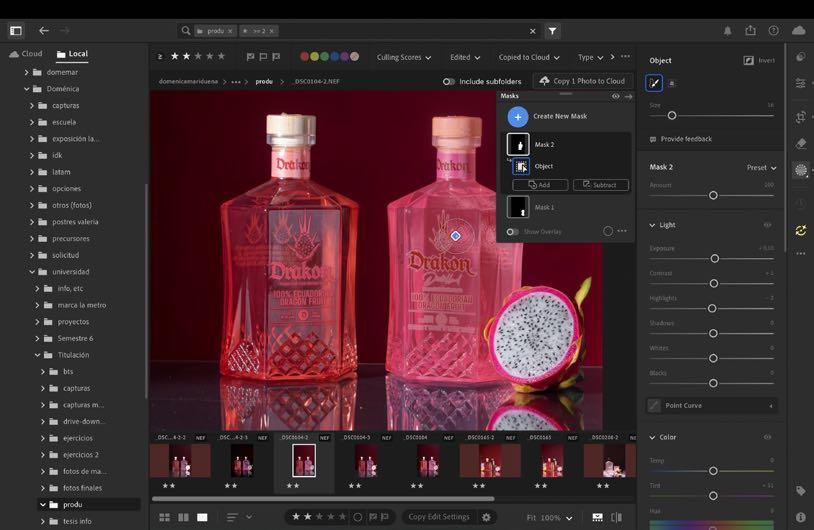
Task: Open the filter funnel icon
Action: pos(552,31)
